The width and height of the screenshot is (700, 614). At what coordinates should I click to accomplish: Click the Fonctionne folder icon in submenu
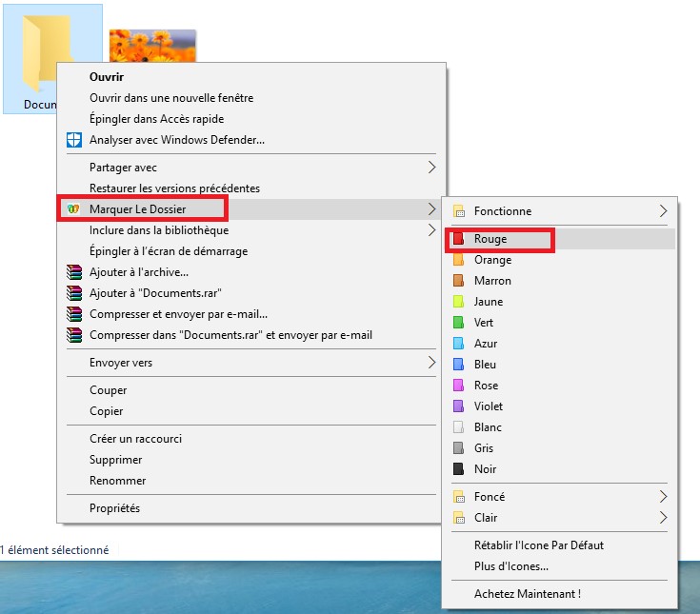(458, 211)
